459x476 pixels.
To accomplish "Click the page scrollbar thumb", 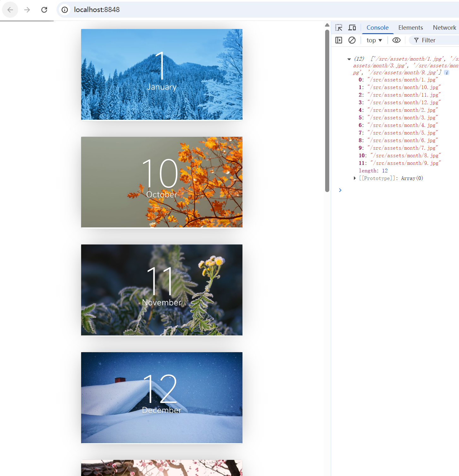I will pos(327,111).
